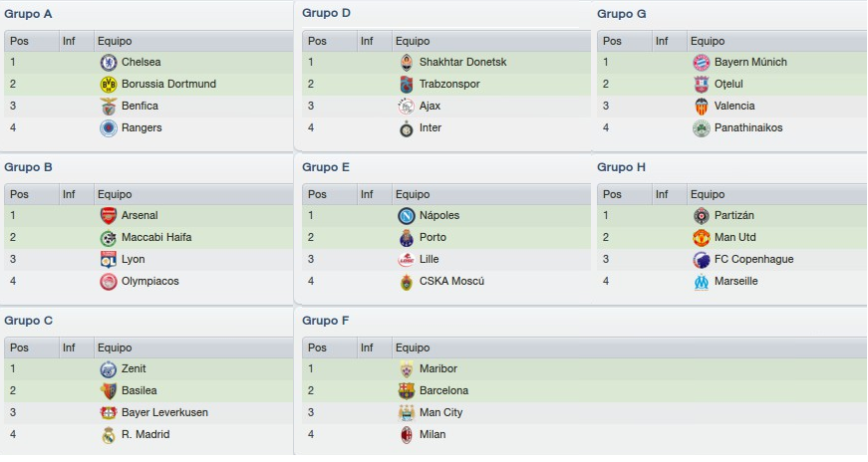
Task: Click the R. Madrid crest
Action: [x=109, y=435]
